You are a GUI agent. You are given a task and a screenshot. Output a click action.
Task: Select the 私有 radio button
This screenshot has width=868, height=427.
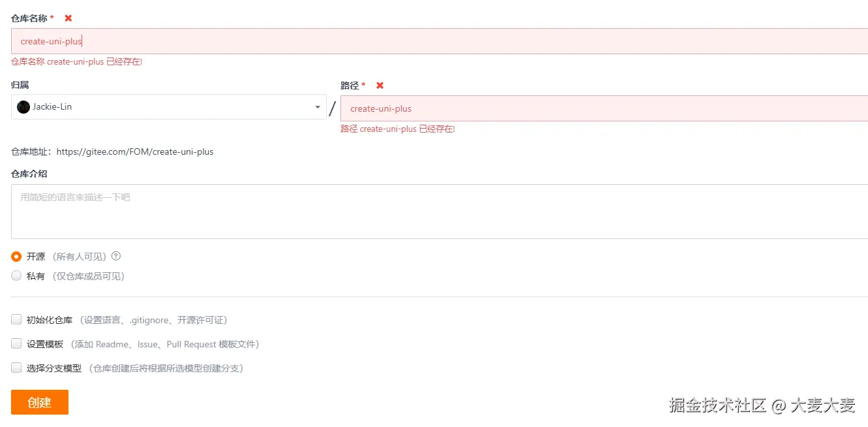(x=16, y=276)
